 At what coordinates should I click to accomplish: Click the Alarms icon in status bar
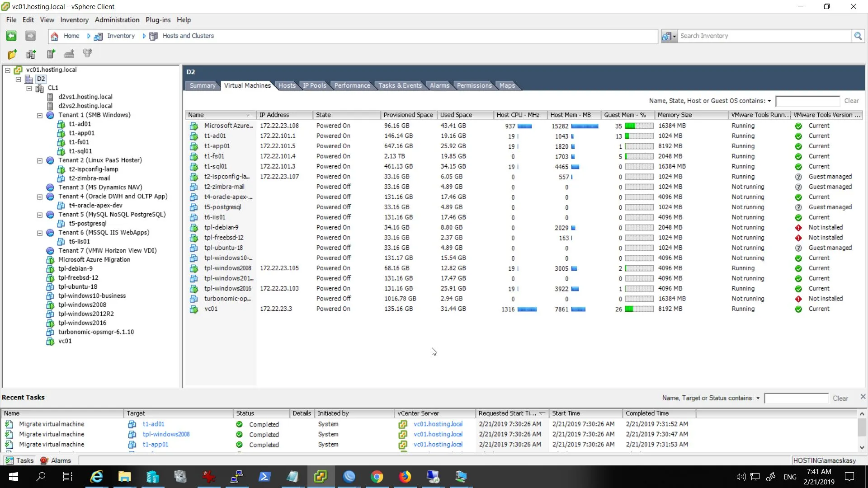44,460
